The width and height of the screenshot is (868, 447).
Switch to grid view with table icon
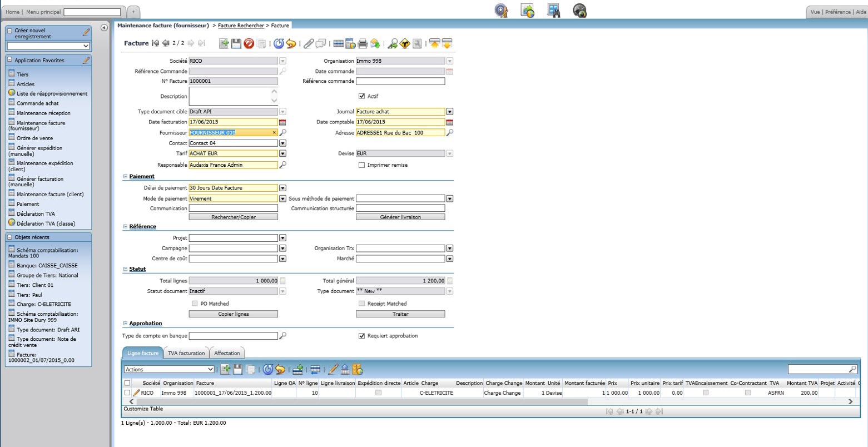(x=338, y=43)
